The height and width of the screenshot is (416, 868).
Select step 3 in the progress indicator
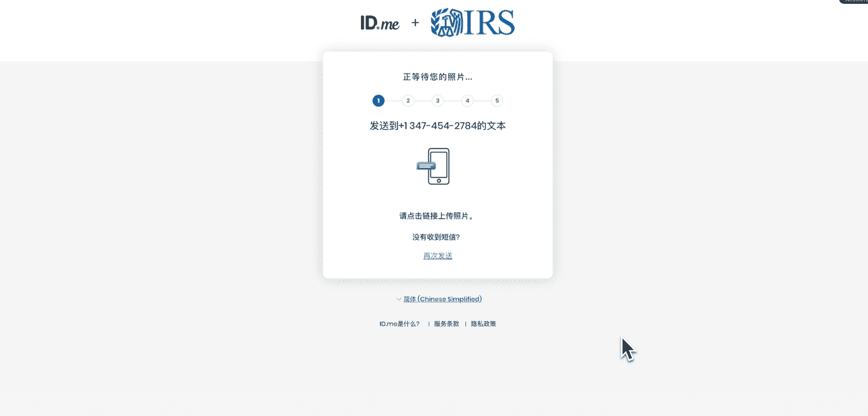coord(438,100)
